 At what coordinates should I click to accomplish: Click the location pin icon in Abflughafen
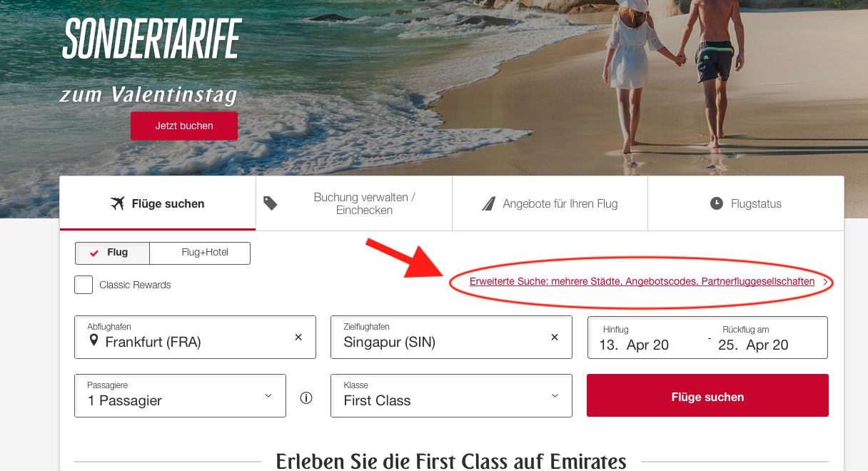(x=94, y=341)
